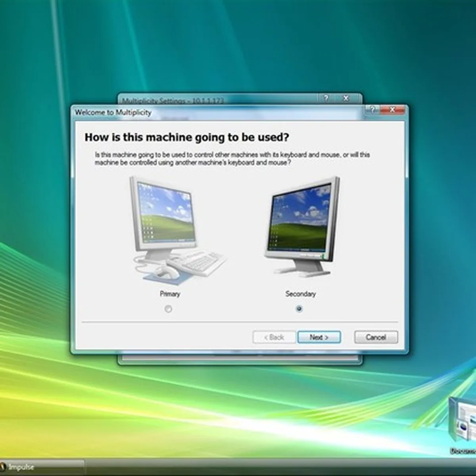The image size is (476, 476).
Task: Click the Back button
Action: (274, 337)
